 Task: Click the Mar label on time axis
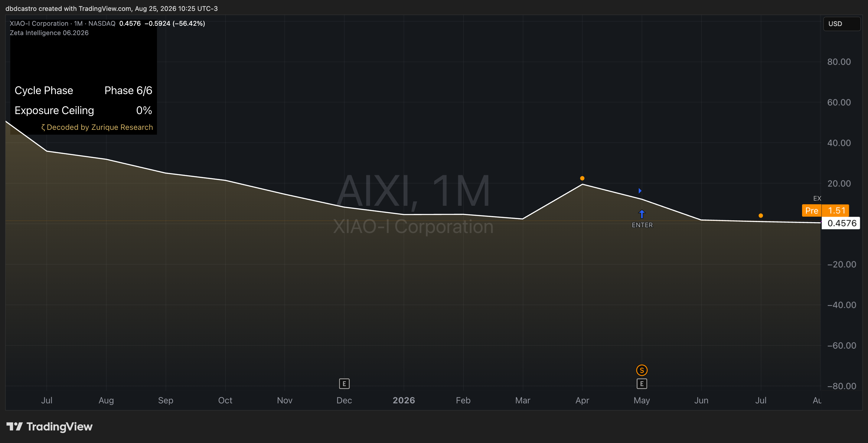523,400
